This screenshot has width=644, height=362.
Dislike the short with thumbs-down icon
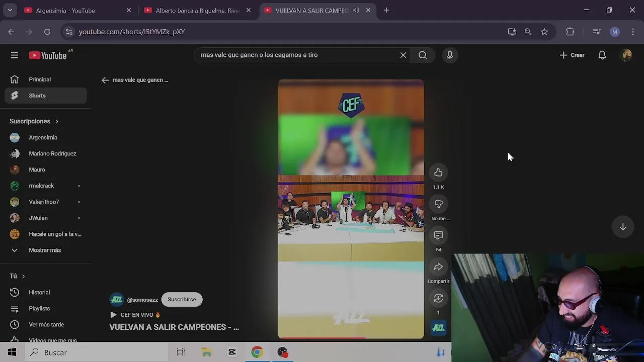pyautogui.click(x=438, y=204)
